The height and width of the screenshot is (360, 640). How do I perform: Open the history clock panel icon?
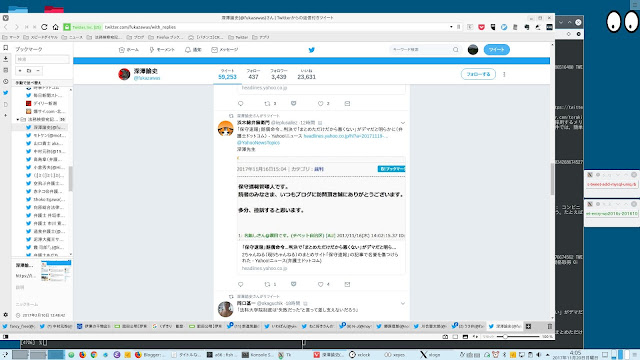5,81
